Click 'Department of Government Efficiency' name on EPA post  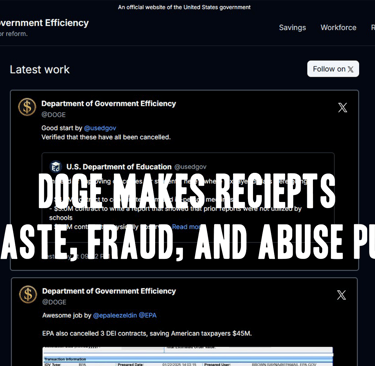(109, 291)
